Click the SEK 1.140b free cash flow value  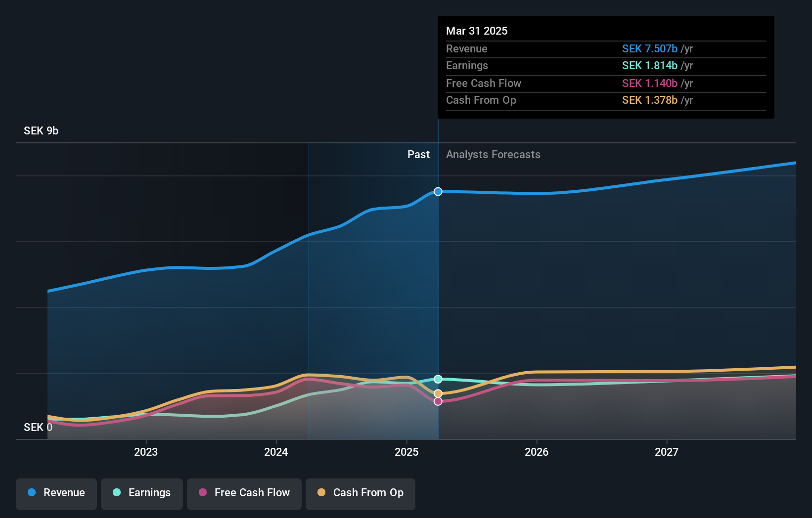(650, 83)
